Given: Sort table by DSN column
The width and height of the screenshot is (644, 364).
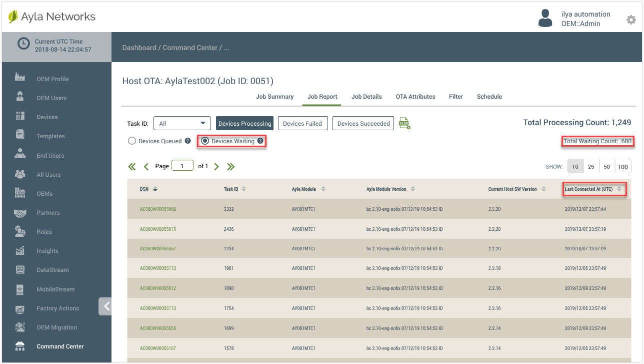Looking at the screenshot, I should (x=155, y=189).
